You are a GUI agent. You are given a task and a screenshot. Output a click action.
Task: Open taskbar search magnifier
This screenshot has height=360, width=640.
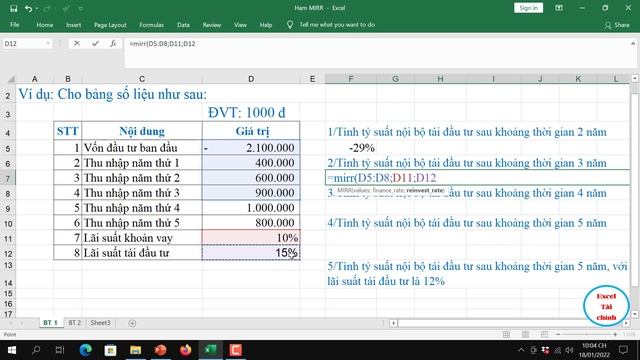36,350
